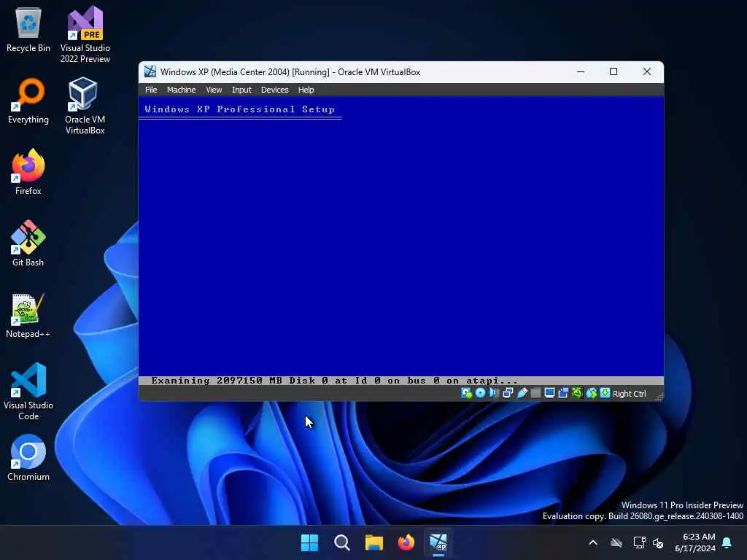This screenshot has width=747, height=560.
Task: Click the muted volume tray icon
Action: pyautogui.click(x=659, y=542)
